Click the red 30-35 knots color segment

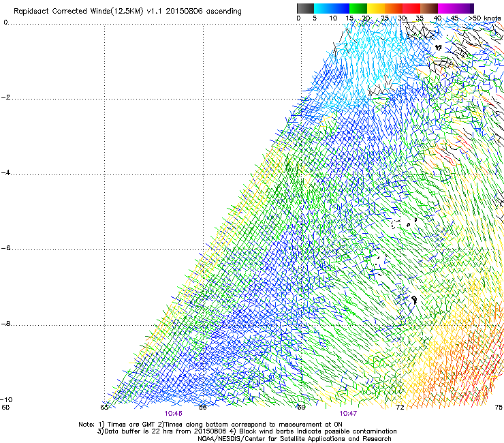tap(411, 8)
